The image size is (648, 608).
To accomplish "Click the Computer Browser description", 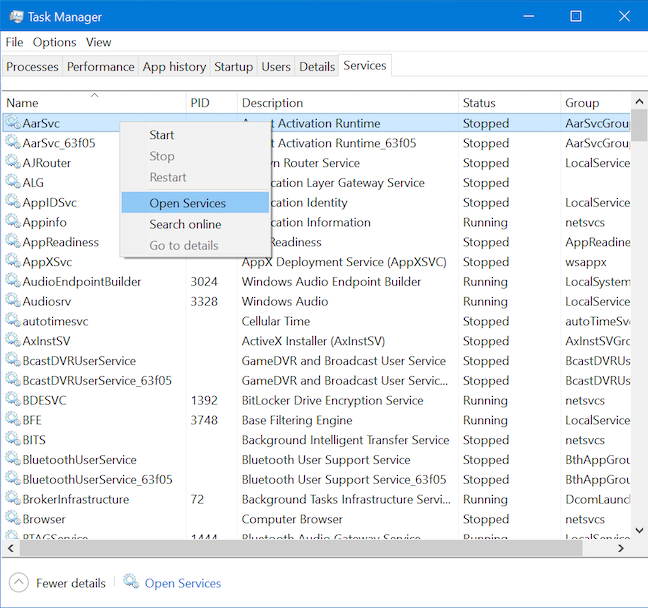I will point(292,519).
